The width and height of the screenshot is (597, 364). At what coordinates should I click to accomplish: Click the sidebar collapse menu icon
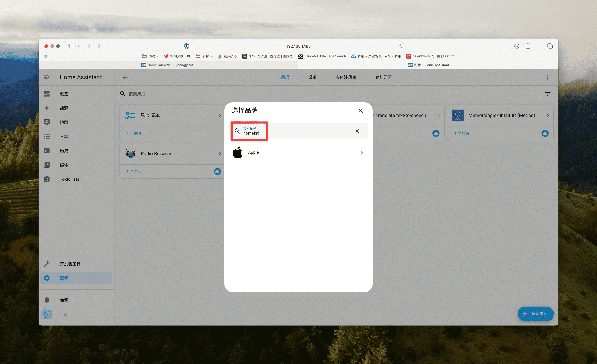[x=47, y=77]
